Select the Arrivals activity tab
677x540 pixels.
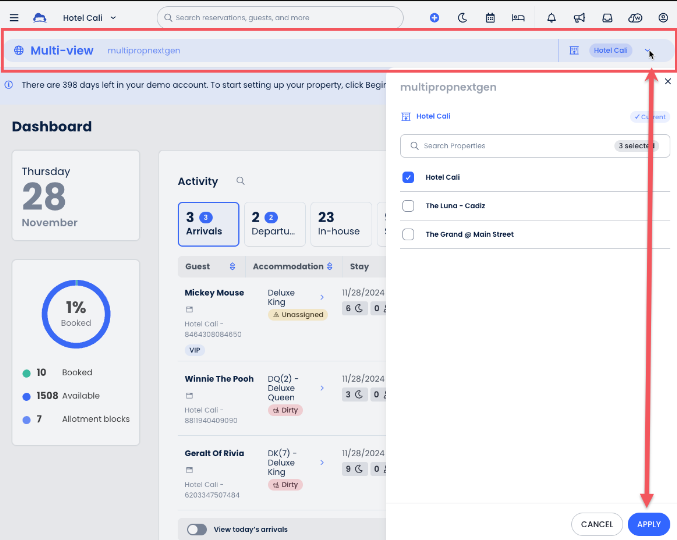point(208,224)
